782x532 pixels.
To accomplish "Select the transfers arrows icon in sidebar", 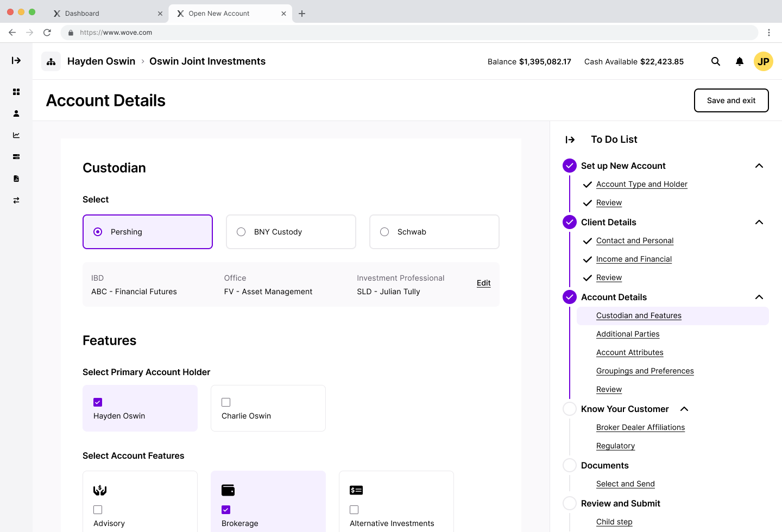I will (16, 200).
